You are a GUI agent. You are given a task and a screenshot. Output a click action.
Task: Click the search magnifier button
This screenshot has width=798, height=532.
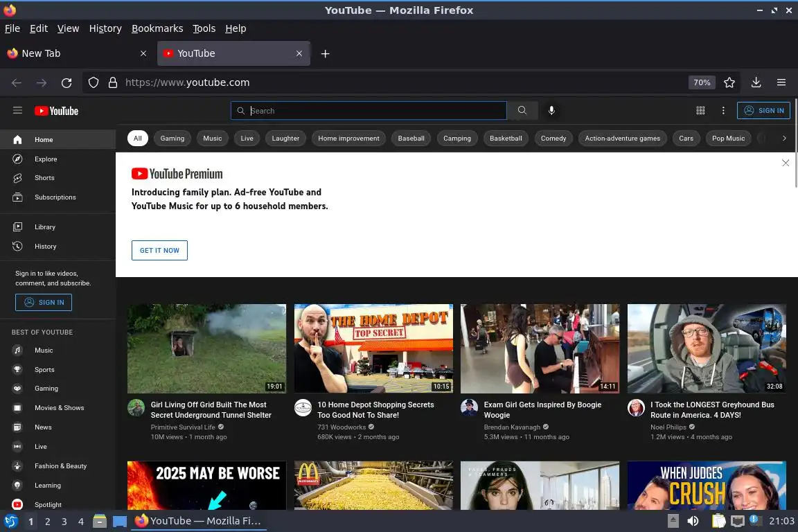[522, 110]
